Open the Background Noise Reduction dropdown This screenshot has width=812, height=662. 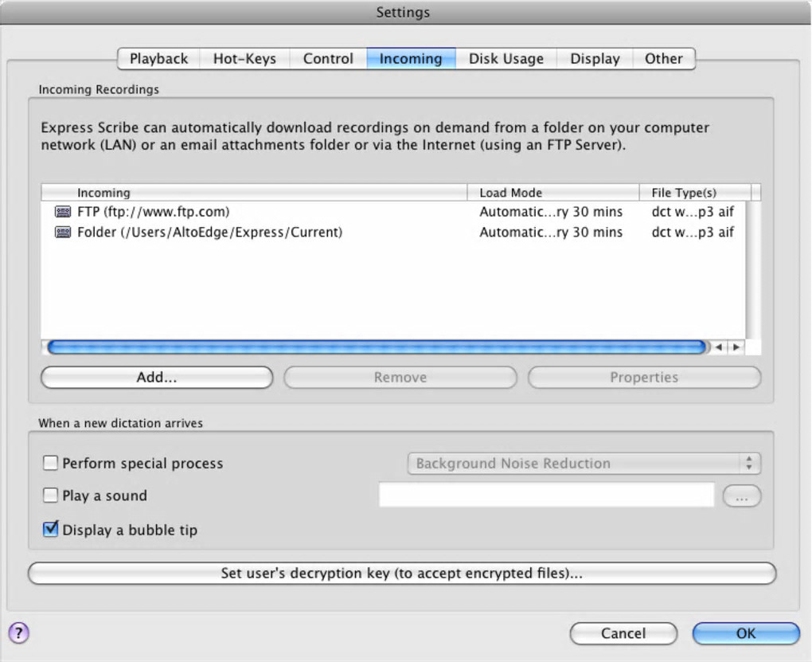tap(584, 464)
